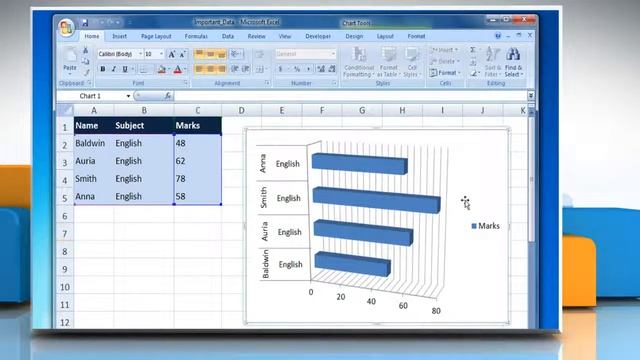Click the Select All corner button
This screenshot has height=360, width=640.
(x=65, y=110)
